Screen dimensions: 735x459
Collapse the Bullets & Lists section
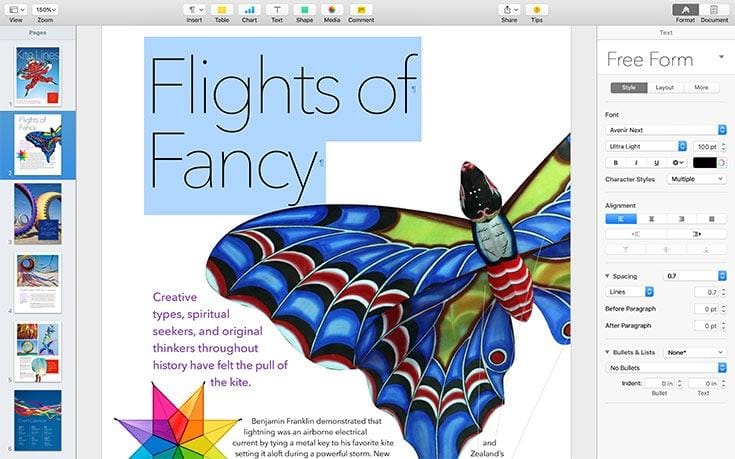click(x=608, y=352)
